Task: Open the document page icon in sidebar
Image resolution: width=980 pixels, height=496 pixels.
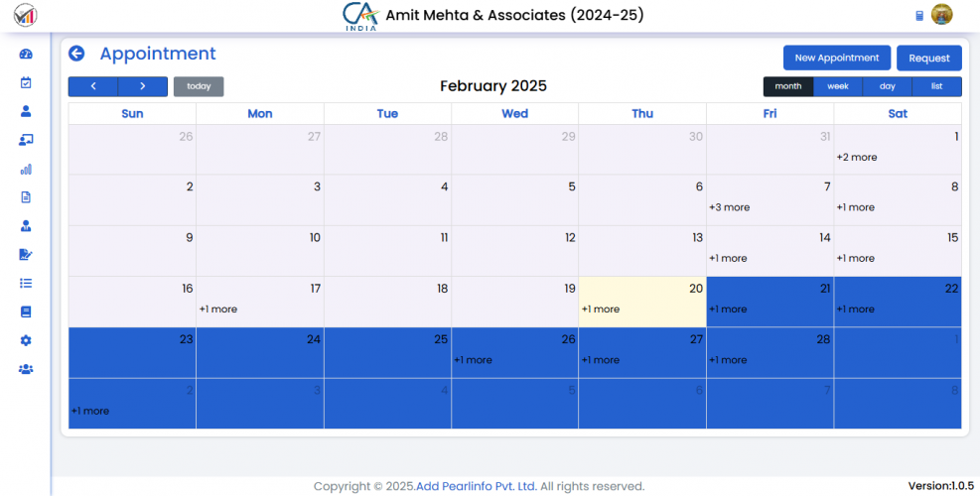Action: click(26, 197)
